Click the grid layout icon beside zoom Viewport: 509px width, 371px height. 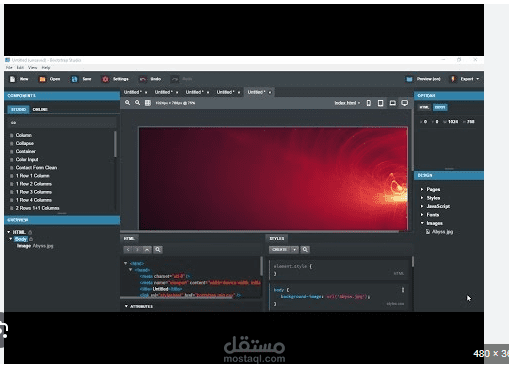point(148,103)
